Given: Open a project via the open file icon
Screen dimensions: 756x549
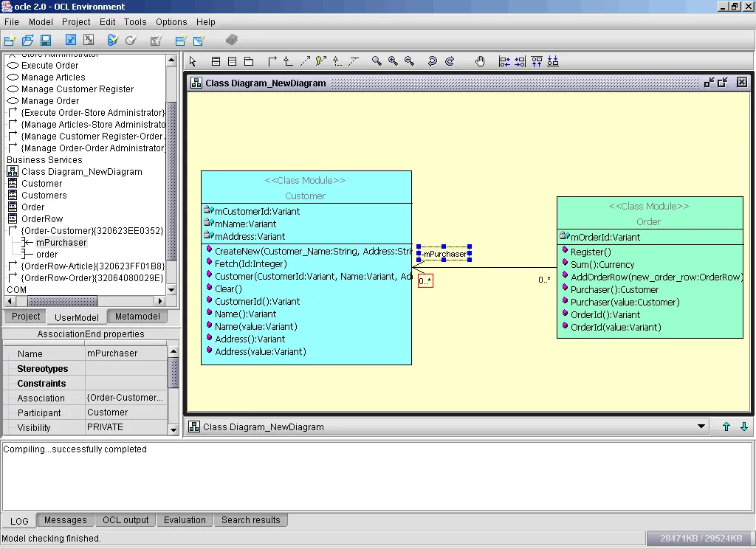Looking at the screenshot, I should 27,40.
